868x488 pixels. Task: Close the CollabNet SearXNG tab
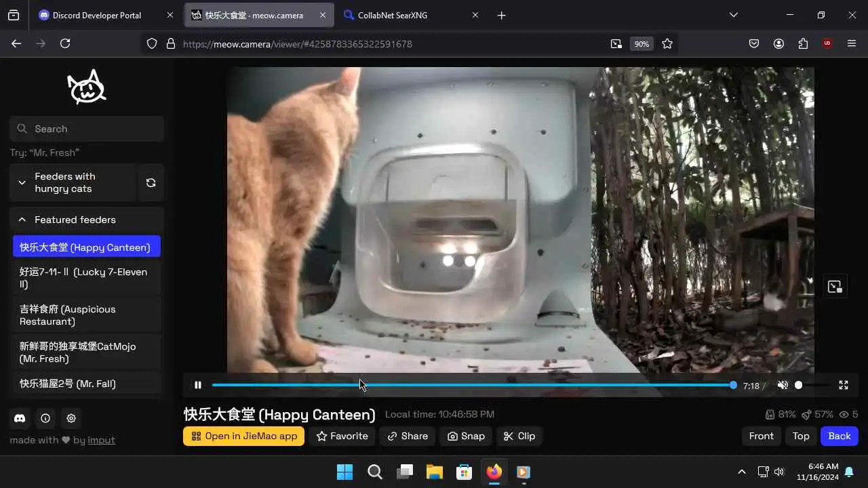coord(475,15)
